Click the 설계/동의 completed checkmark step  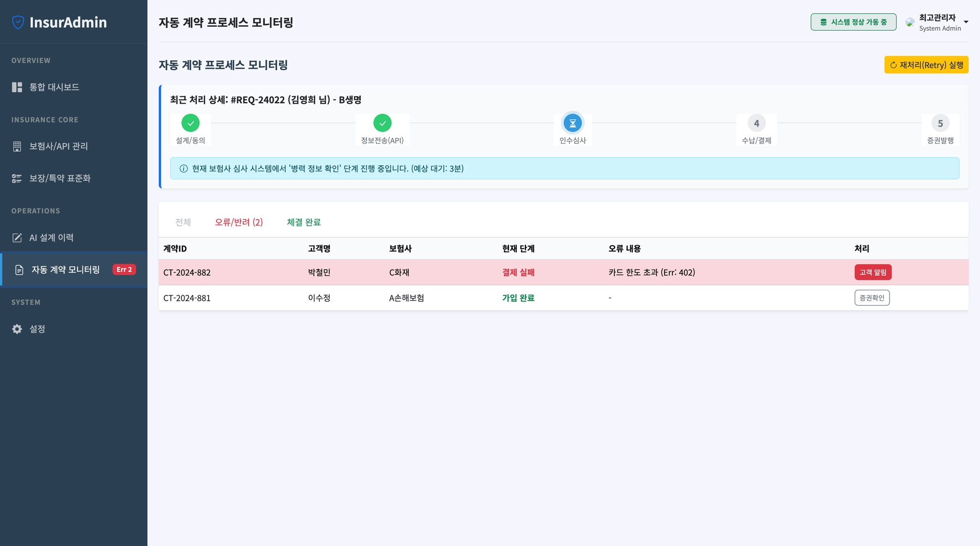[x=190, y=123]
